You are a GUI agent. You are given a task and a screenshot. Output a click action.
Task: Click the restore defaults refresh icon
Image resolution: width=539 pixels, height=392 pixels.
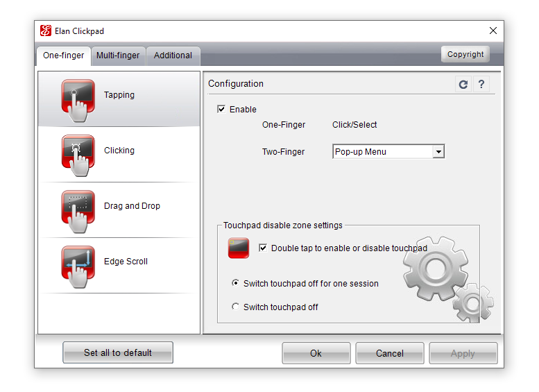pos(463,84)
